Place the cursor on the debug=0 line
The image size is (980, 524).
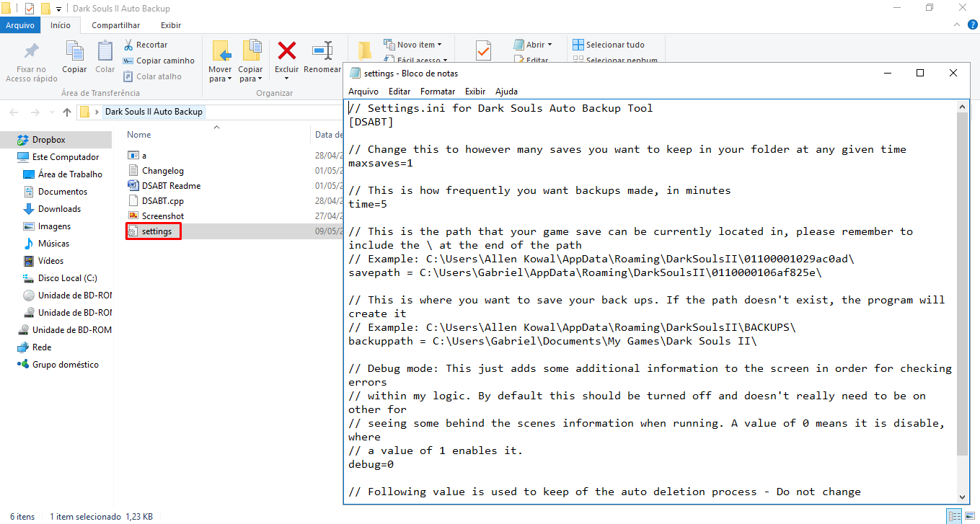point(371,464)
